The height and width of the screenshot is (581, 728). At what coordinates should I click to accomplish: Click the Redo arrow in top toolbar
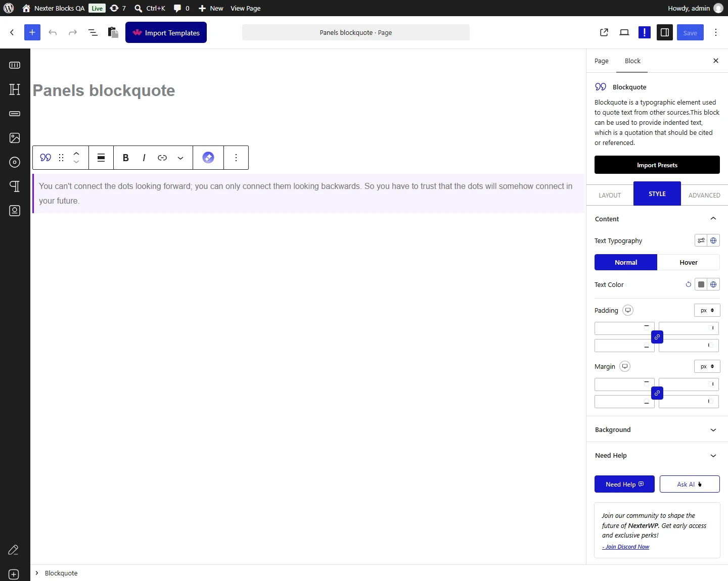[73, 32]
